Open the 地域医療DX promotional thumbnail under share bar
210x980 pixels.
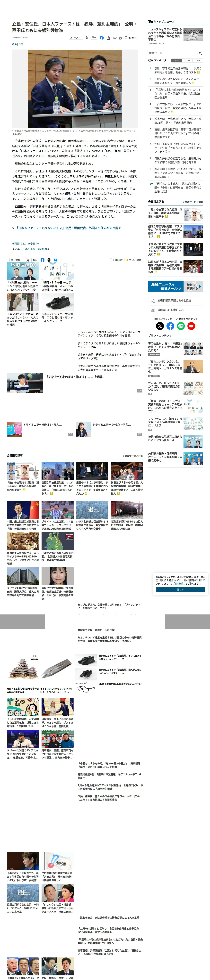coord(23,271)
